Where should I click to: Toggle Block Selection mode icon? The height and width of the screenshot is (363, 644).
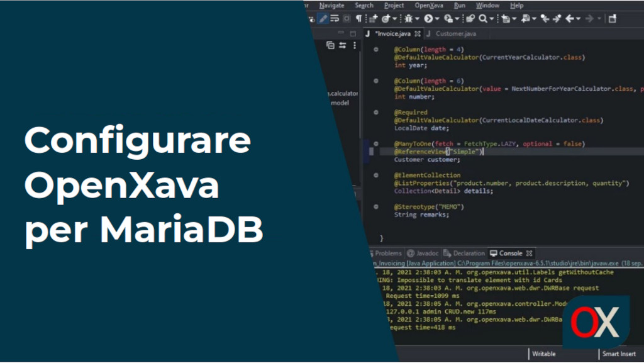[347, 18]
